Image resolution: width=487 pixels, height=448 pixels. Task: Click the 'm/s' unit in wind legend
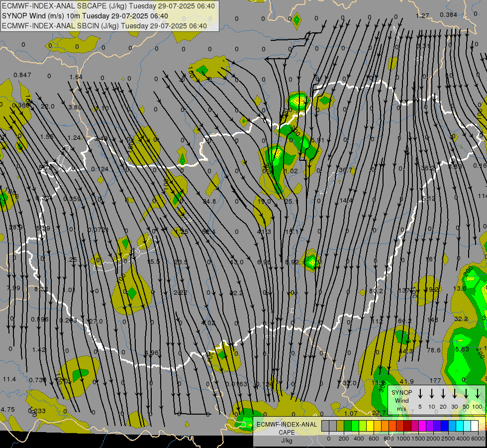401,409
